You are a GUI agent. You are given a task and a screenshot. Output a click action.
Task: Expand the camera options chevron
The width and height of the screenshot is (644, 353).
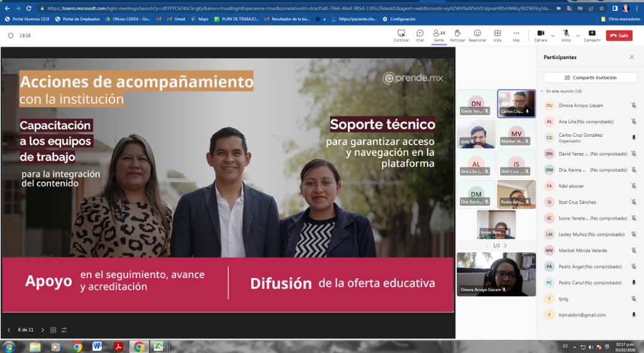tap(553, 36)
